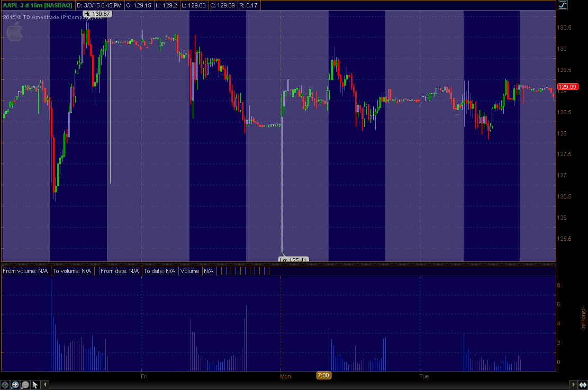
Task: Click the Fri label on the time axis
Action: pos(144,376)
